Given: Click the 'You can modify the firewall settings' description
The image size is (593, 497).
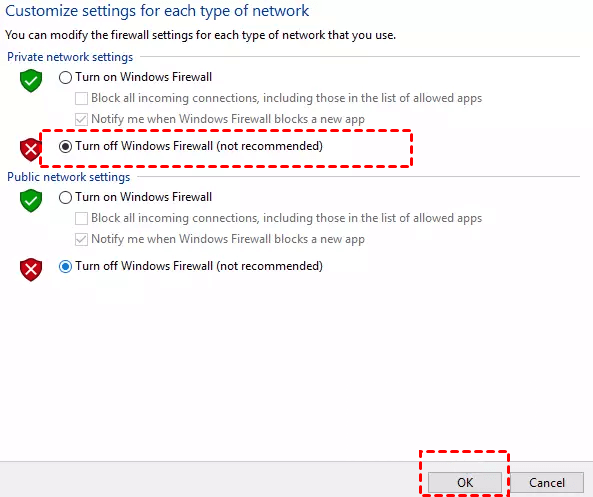Looking at the screenshot, I should click(x=200, y=35).
